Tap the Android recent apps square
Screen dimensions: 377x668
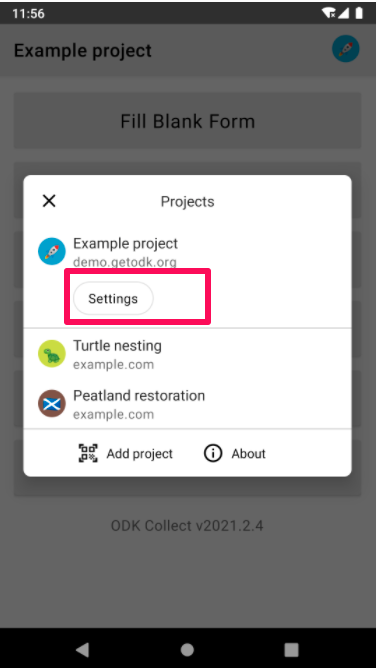click(x=292, y=650)
